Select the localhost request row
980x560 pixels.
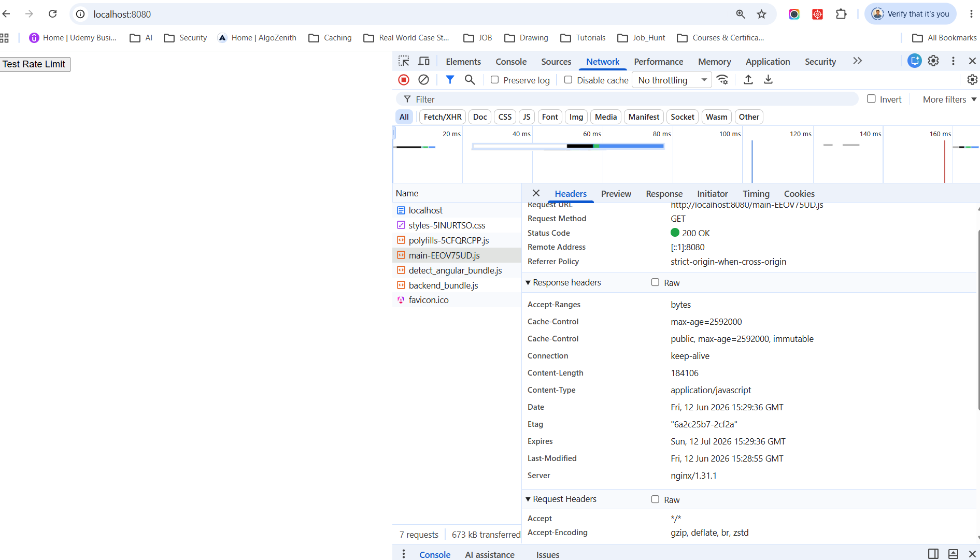pyautogui.click(x=457, y=210)
